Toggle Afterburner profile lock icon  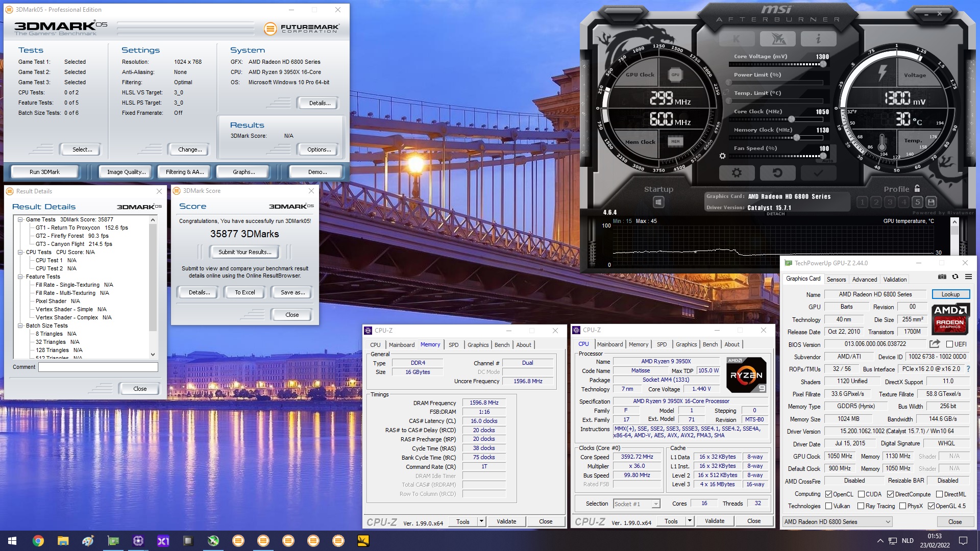pyautogui.click(x=917, y=188)
